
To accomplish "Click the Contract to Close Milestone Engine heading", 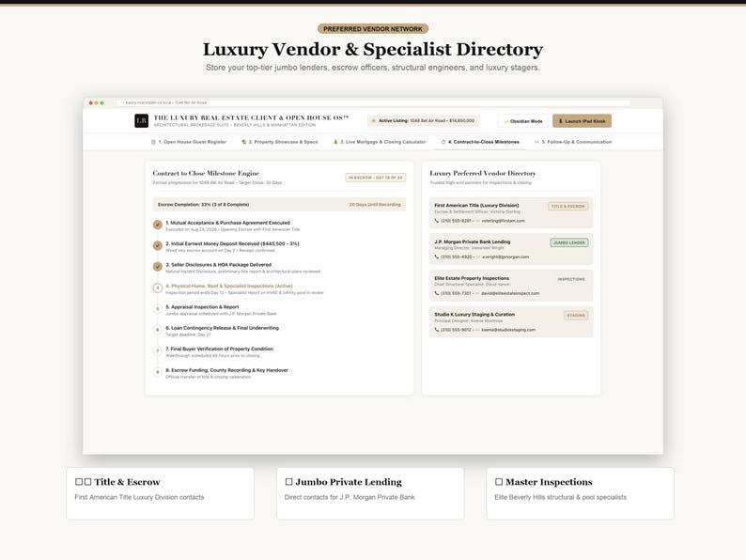I will pyautogui.click(x=206, y=173).
